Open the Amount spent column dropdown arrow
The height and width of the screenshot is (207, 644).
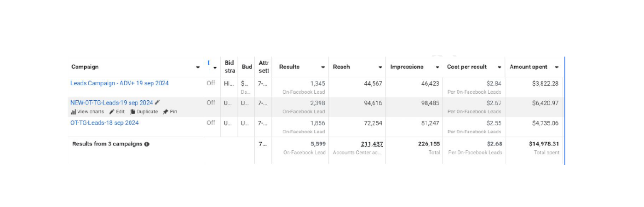557,67
